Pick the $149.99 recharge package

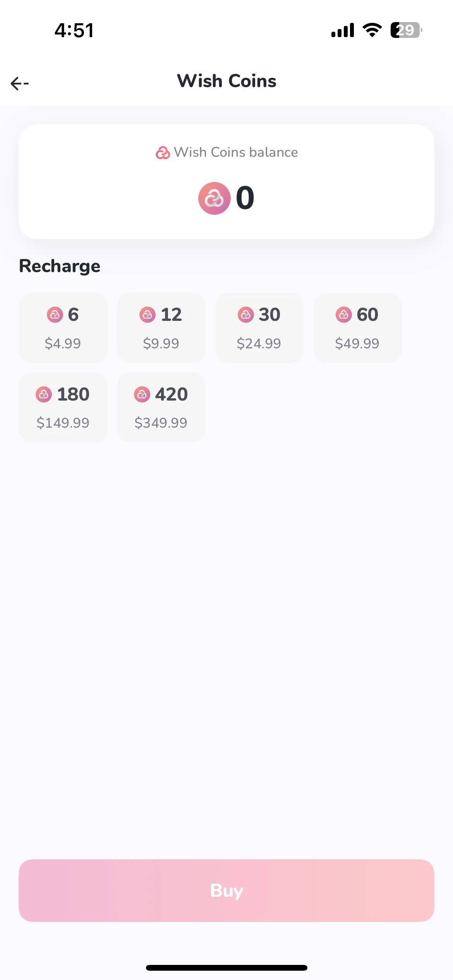pyautogui.click(x=63, y=407)
